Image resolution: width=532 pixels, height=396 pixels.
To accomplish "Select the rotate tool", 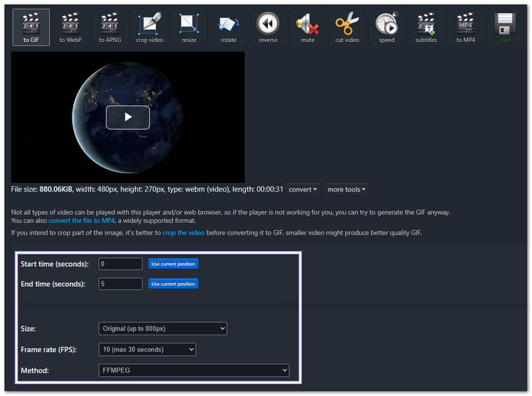I will [228, 27].
